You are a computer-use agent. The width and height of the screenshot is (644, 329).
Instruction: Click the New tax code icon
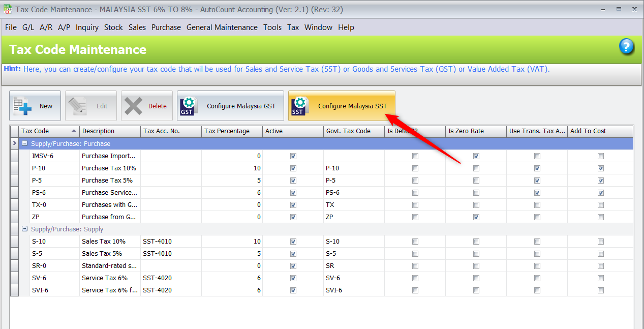tap(23, 106)
